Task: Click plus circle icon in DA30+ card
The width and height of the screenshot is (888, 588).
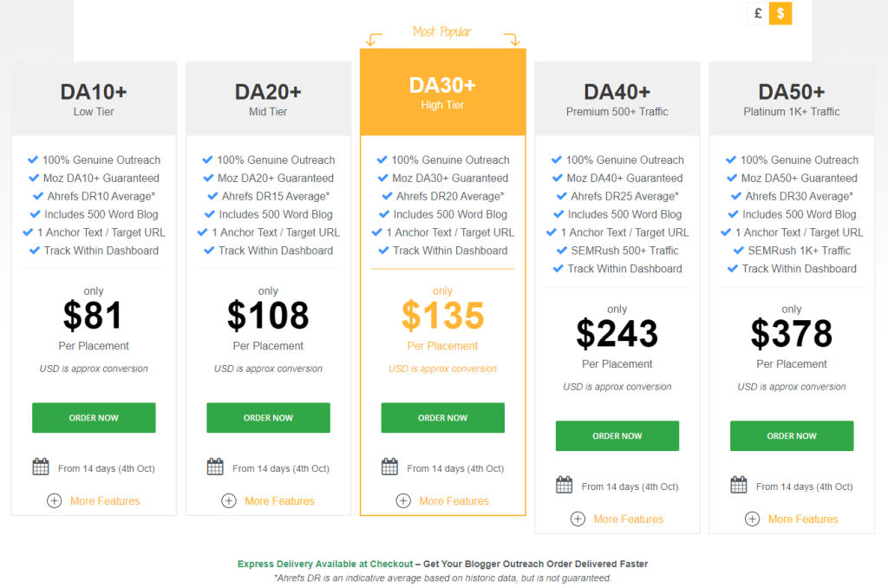Action: [x=403, y=500]
